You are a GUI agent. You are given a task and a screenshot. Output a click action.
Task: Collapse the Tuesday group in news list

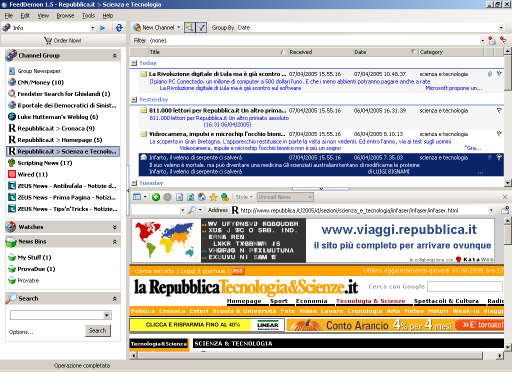tap(134, 183)
